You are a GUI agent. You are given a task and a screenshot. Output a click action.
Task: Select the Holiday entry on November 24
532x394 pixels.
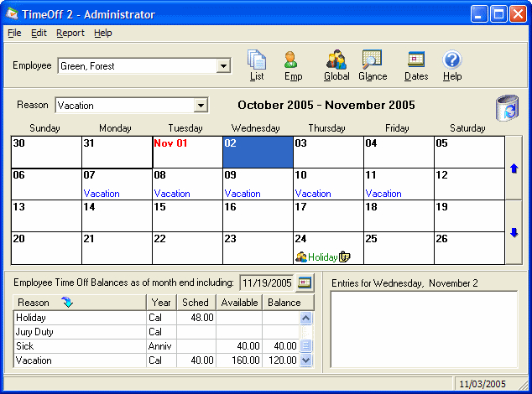pos(322,257)
